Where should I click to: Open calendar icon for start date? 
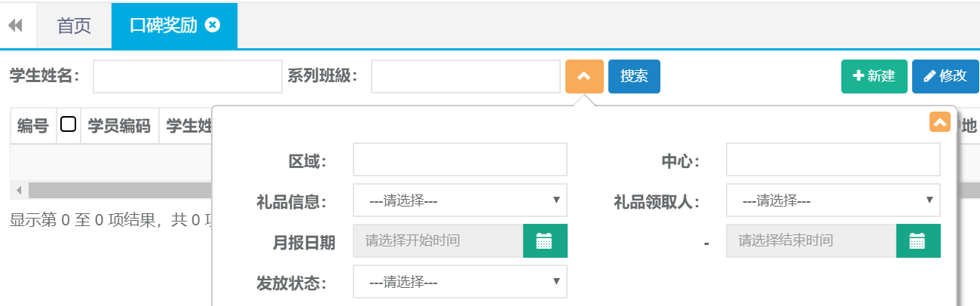pos(544,241)
